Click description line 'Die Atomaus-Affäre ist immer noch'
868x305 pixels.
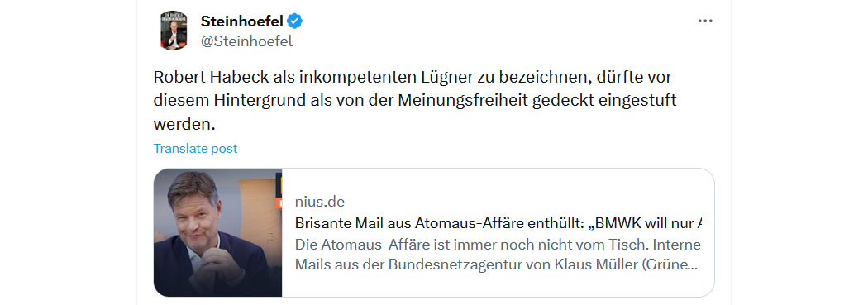pos(498,245)
